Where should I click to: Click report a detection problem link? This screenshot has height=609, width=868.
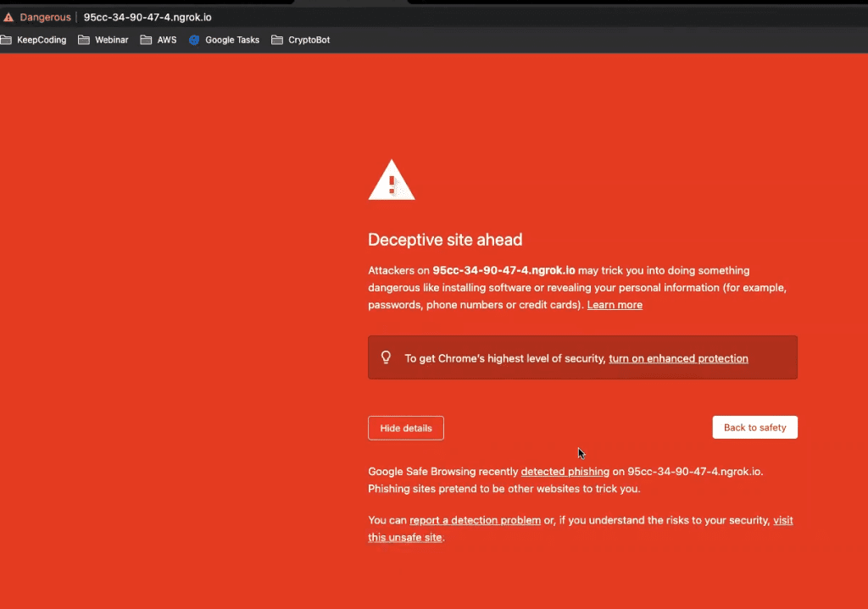pos(475,520)
